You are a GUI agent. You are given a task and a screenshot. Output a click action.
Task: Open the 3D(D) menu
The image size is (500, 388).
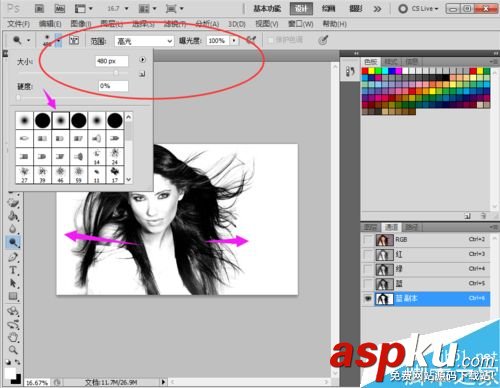[x=237, y=24]
